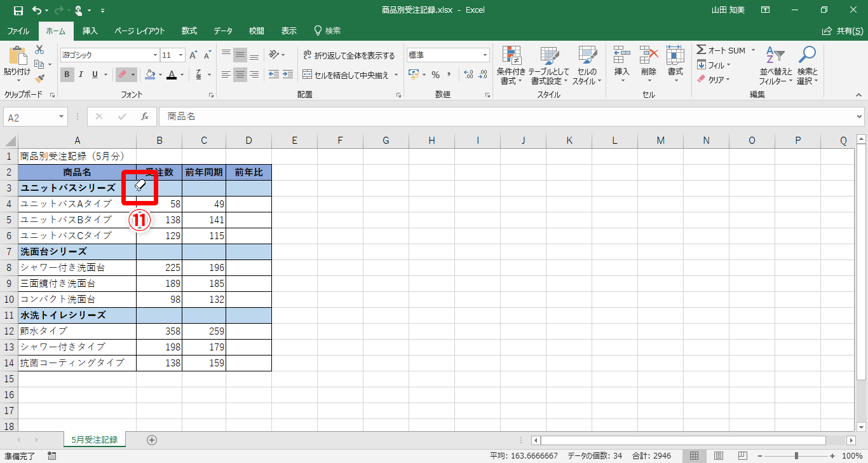Toggle wrap text (折り返して全体を表示する)
The height and width of the screenshot is (463, 868).
tap(349, 55)
